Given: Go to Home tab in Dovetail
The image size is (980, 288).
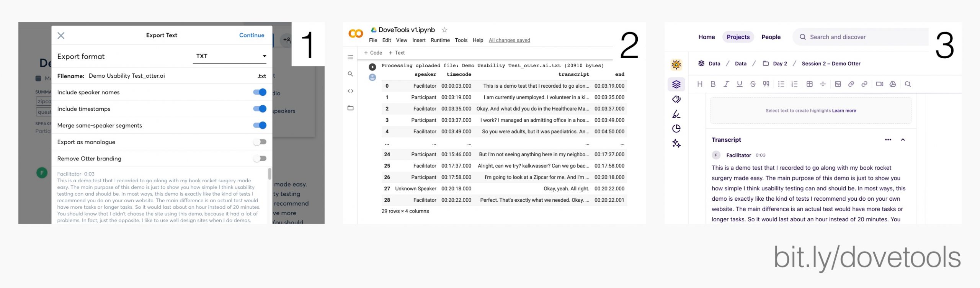Looking at the screenshot, I should pos(706,37).
